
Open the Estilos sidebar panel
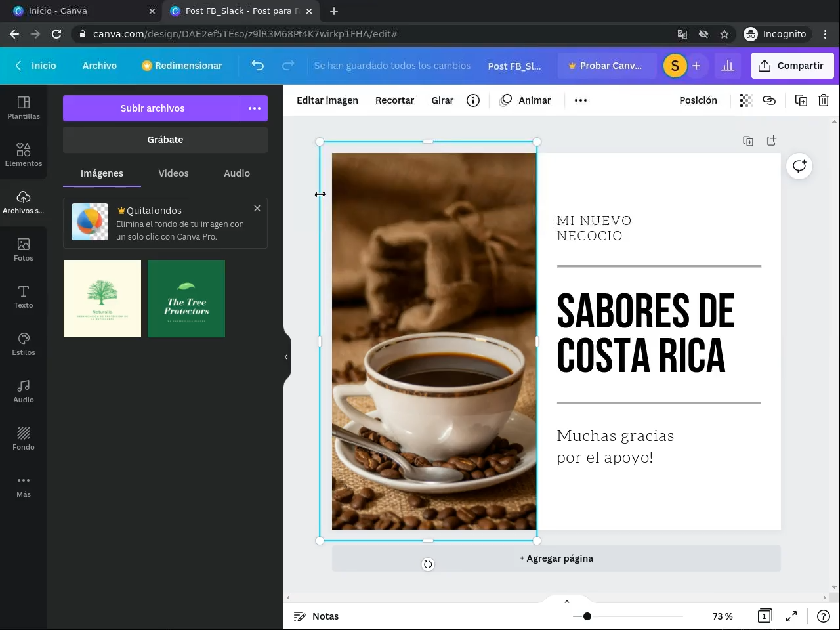(x=24, y=344)
